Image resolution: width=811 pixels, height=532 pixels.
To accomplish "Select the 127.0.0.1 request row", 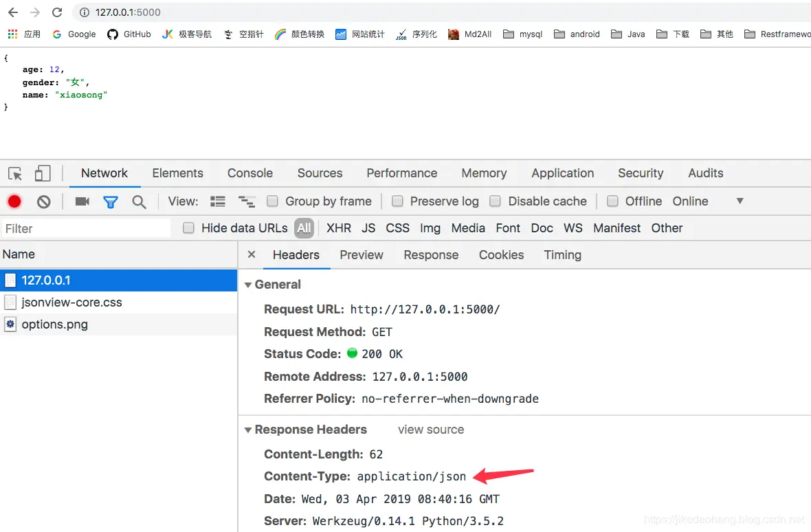I will (x=118, y=280).
